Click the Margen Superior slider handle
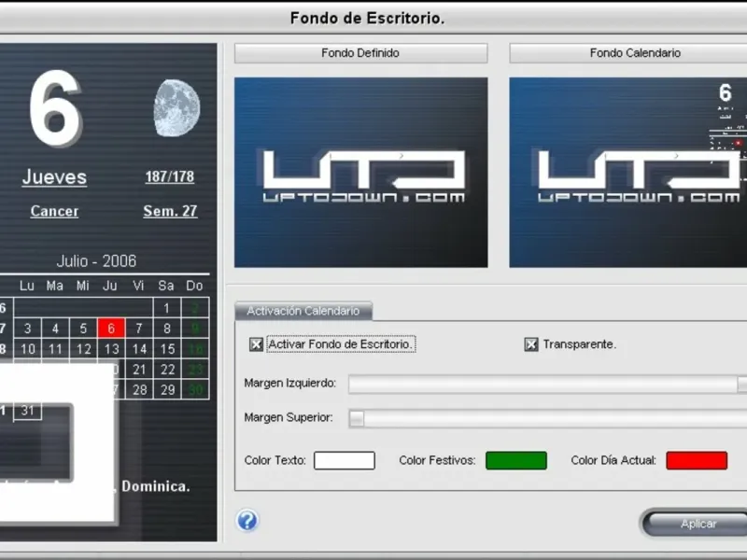Viewport: 747px width, 560px height. (357, 418)
